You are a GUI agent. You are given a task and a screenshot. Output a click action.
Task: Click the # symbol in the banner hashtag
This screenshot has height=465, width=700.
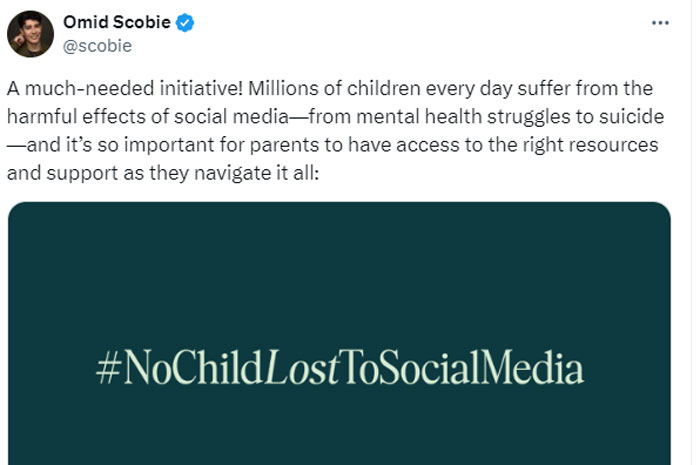click(108, 370)
